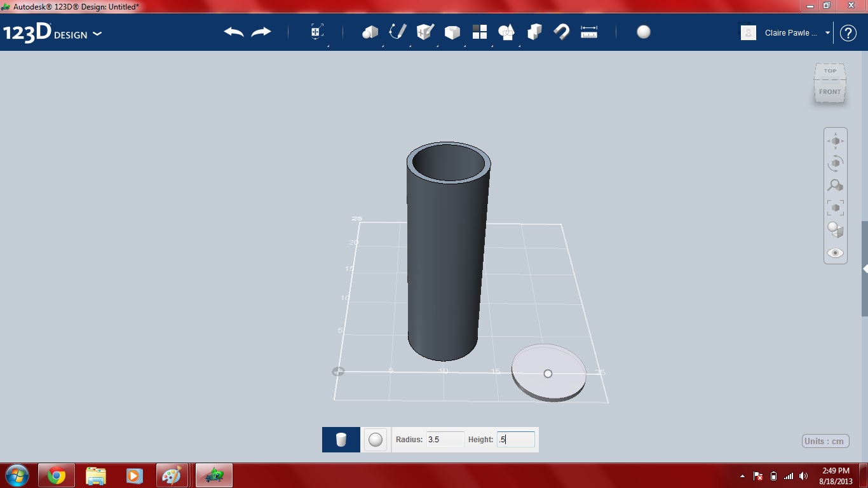Select the Pan navigation tool
The image size is (868, 488).
tap(836, 141)
